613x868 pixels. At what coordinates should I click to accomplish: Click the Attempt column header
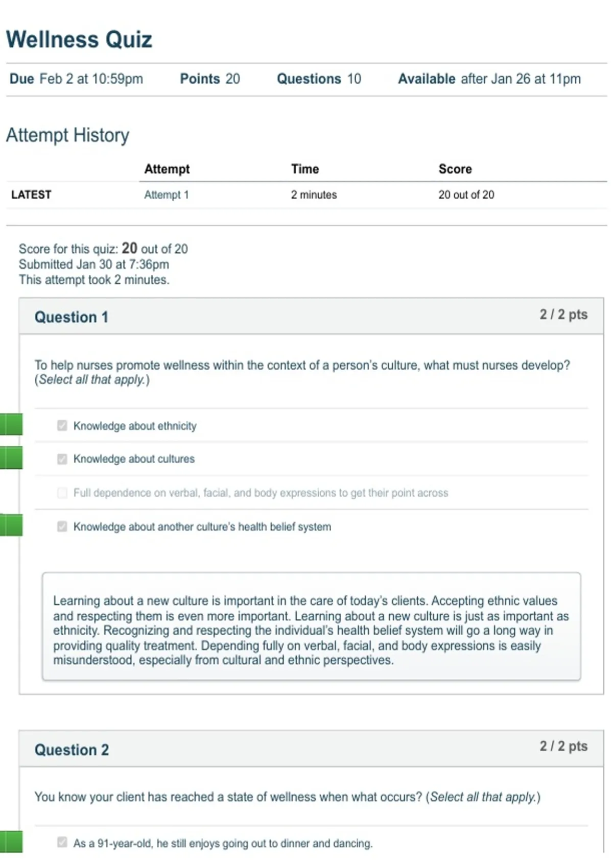click(167, 169)
